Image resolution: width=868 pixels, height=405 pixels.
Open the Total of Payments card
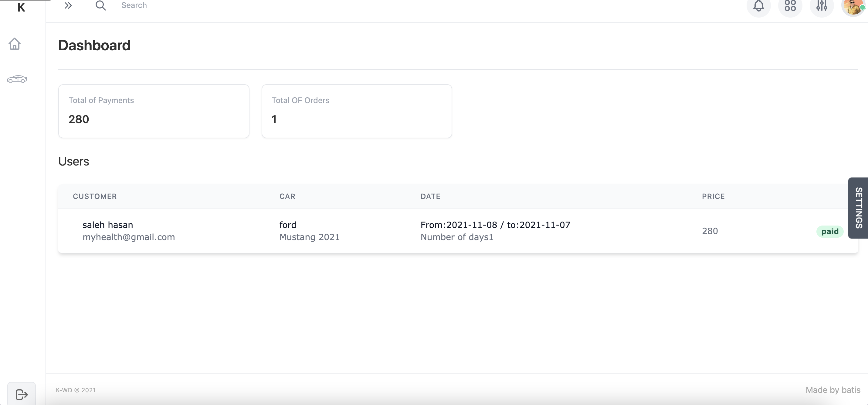(x=154, y=111)
